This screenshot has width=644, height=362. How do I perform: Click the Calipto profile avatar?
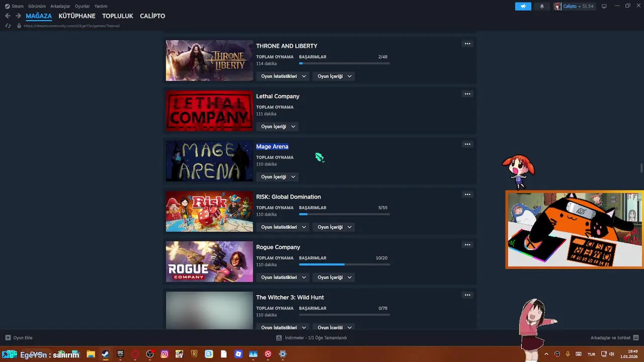coord(557,6)
